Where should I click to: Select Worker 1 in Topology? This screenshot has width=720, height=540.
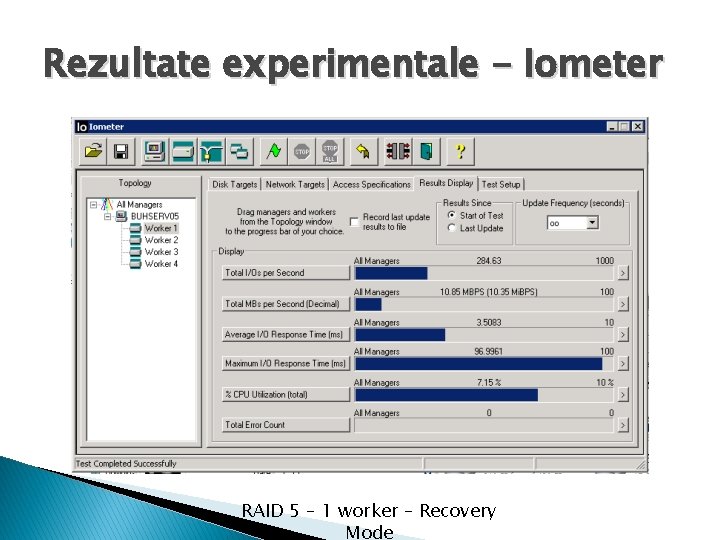coord(161,228)
